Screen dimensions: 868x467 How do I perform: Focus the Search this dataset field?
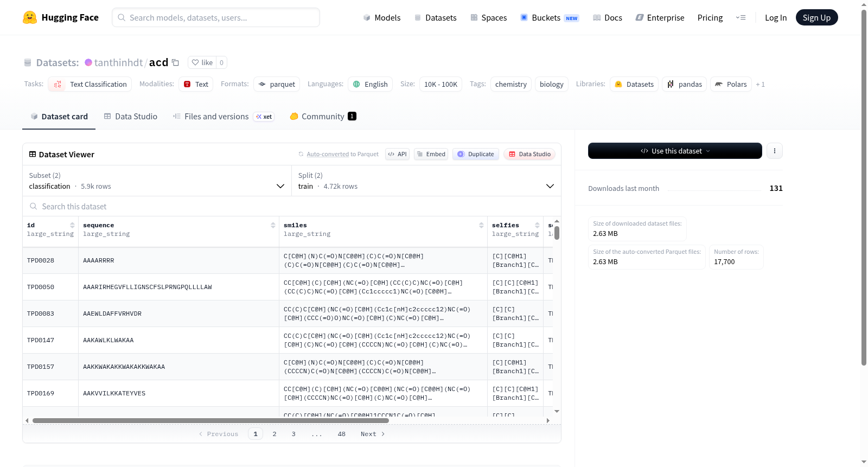point(292,206)
